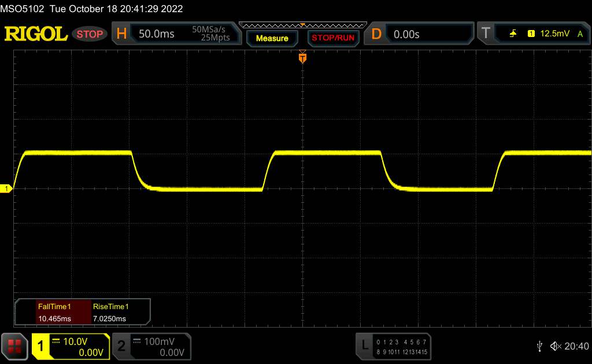The width and height of the screenshot is (592, 364).
Task: Tap the horizontal H timebase icon
Action: click(121, 34)
